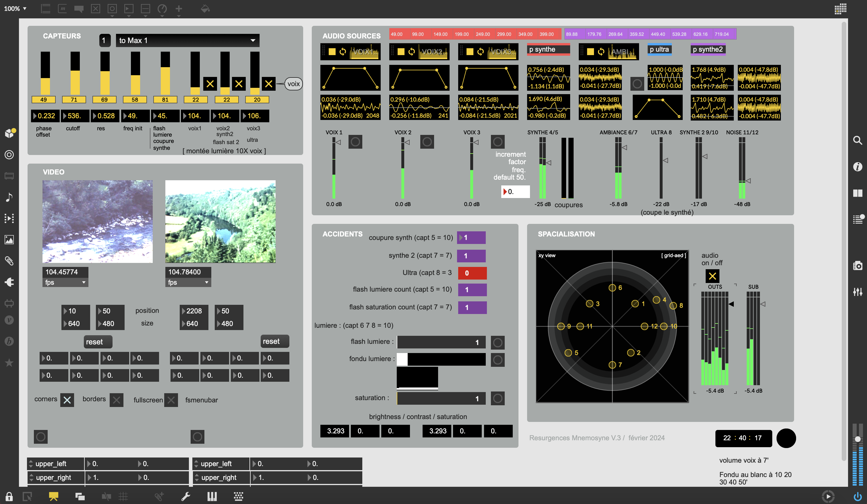This screenshot has width=867, height=504.
Task: Click the 'p ultra' subpatcher box
Action: (659, 50)
